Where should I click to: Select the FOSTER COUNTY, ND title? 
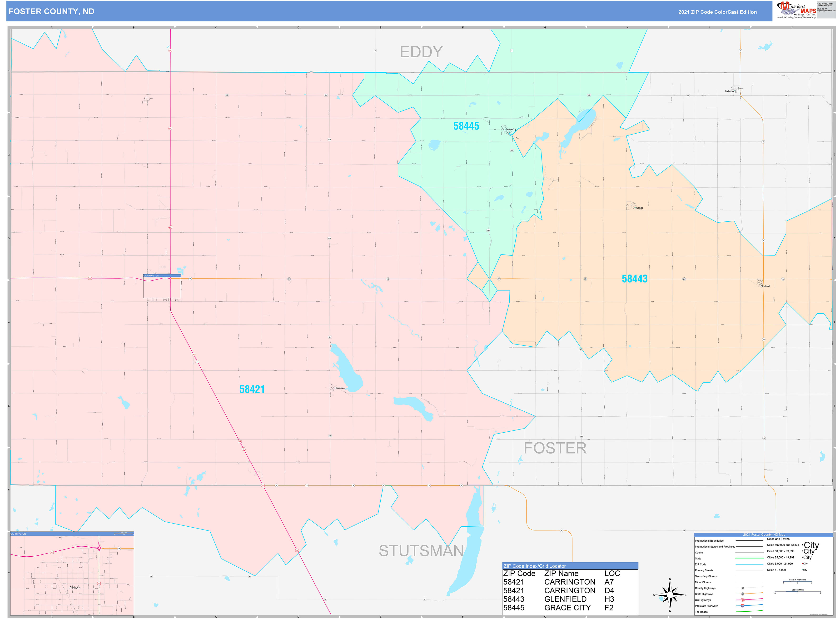[52, 12]
